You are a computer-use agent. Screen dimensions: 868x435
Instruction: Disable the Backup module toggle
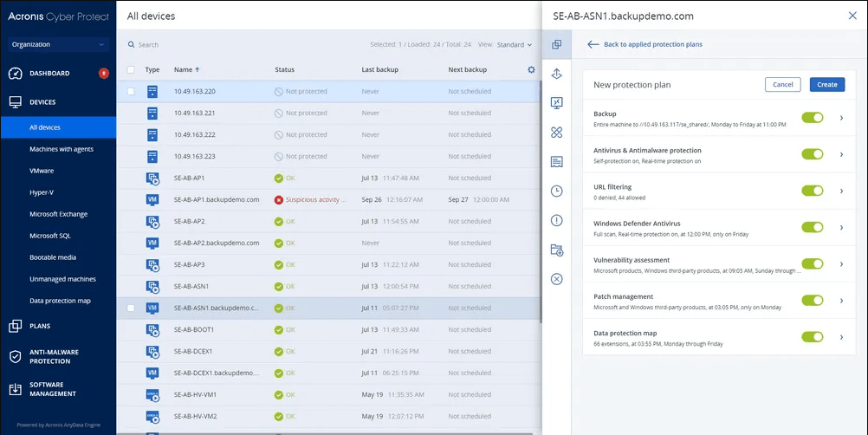[x=812, y=118]
